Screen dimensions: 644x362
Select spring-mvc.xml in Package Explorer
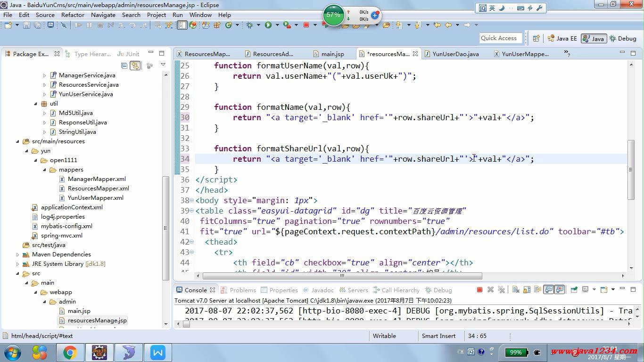pos(61,236)
